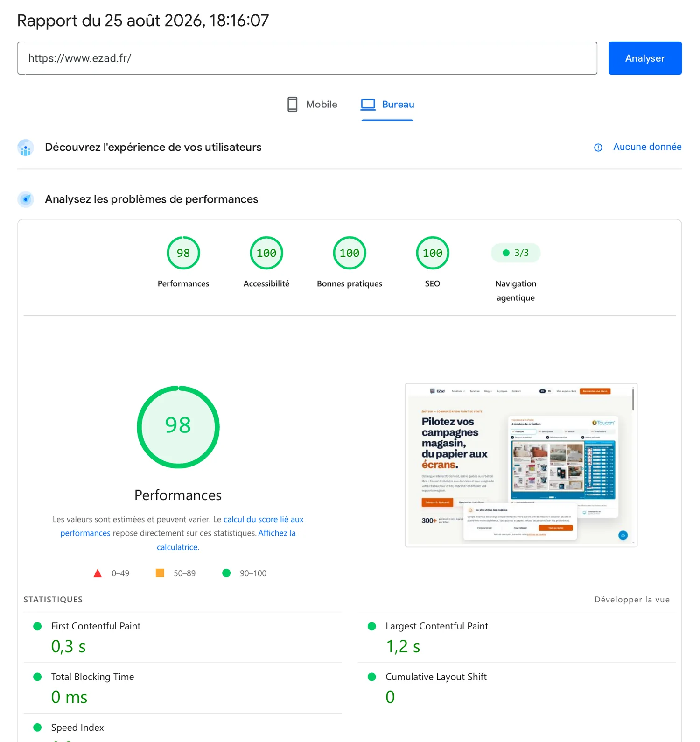
Task: Jump to the Accessibilité 100 score gauge
Action: [266, 253]
